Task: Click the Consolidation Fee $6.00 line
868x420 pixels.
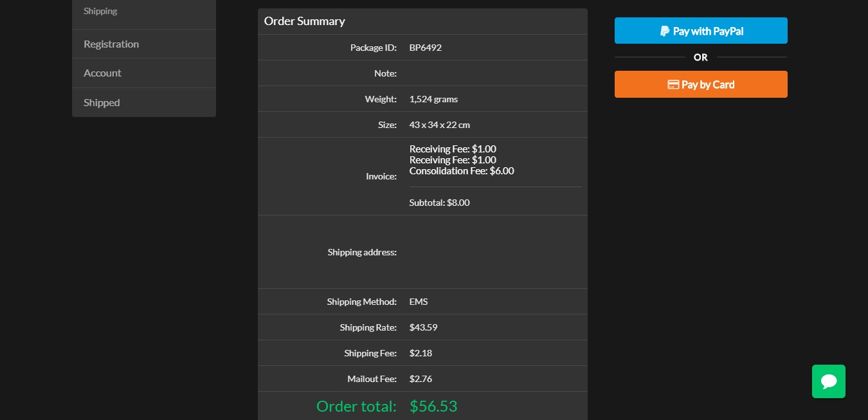Action: [x=461, y=171]
